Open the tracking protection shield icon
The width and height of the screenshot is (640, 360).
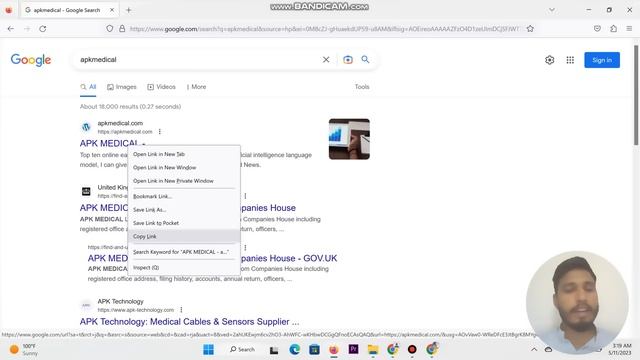coord(109,29)
